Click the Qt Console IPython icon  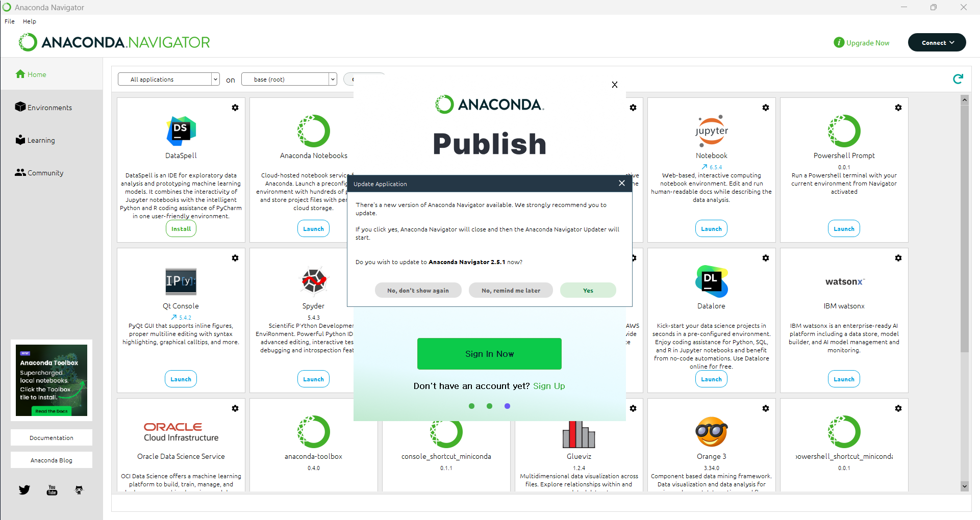[181, 281]
